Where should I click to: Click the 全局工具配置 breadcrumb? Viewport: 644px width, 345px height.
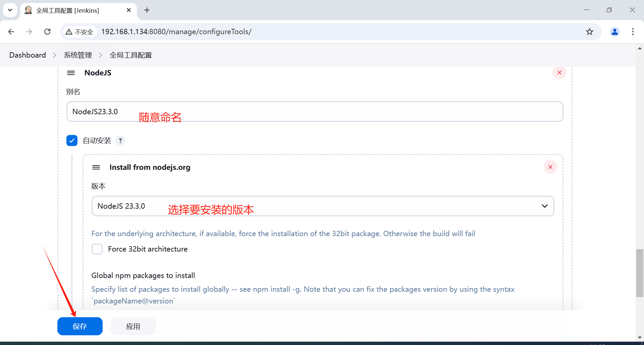tap(131, 55)
